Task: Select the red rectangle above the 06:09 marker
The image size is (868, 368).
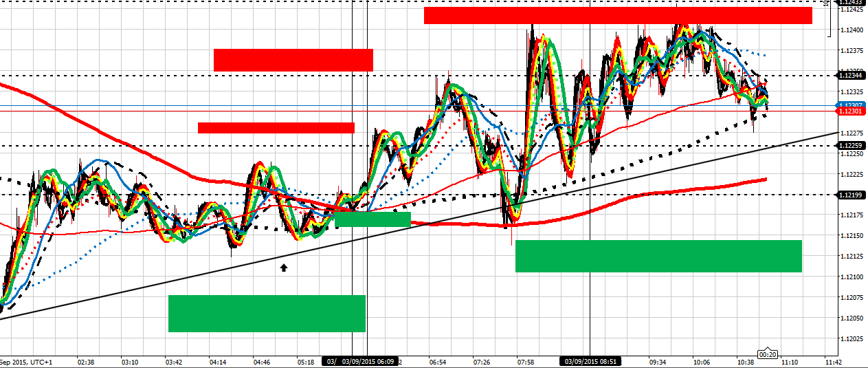Action: [x=293, y=60]
